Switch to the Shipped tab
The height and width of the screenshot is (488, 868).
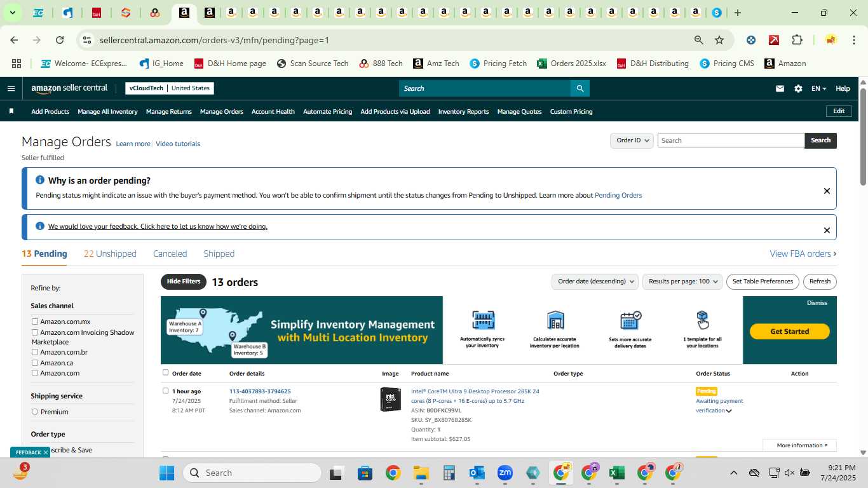[x=219, y=254]
